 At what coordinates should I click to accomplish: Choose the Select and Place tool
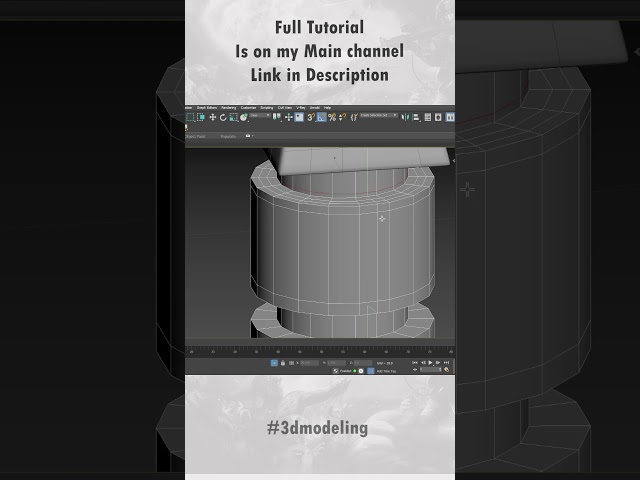[x=244, y=117]
